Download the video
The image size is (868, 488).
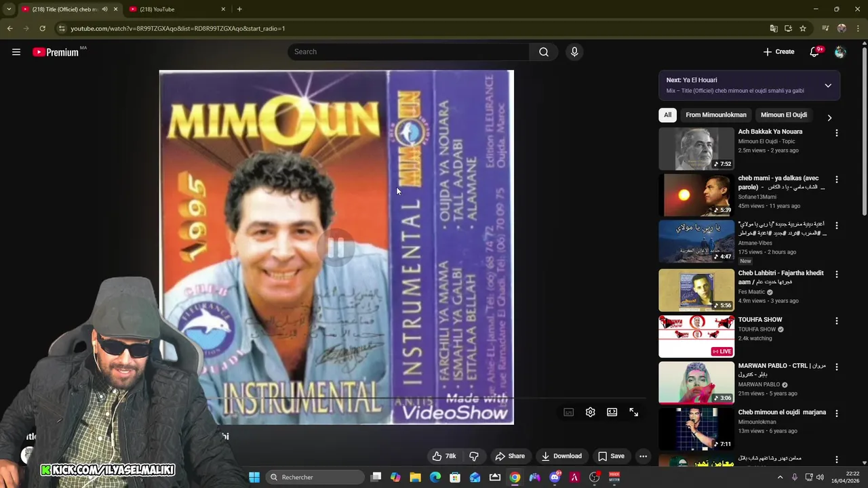point(561,456)
